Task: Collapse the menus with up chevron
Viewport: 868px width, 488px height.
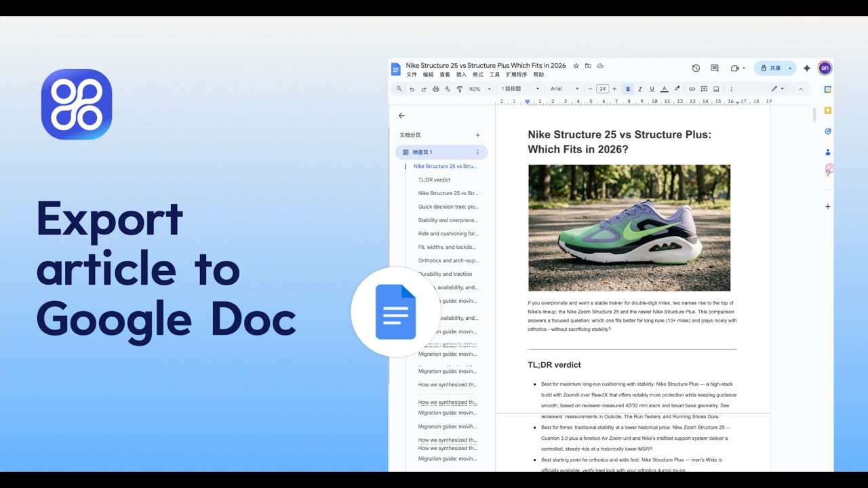Action: (x=800, y=89)
